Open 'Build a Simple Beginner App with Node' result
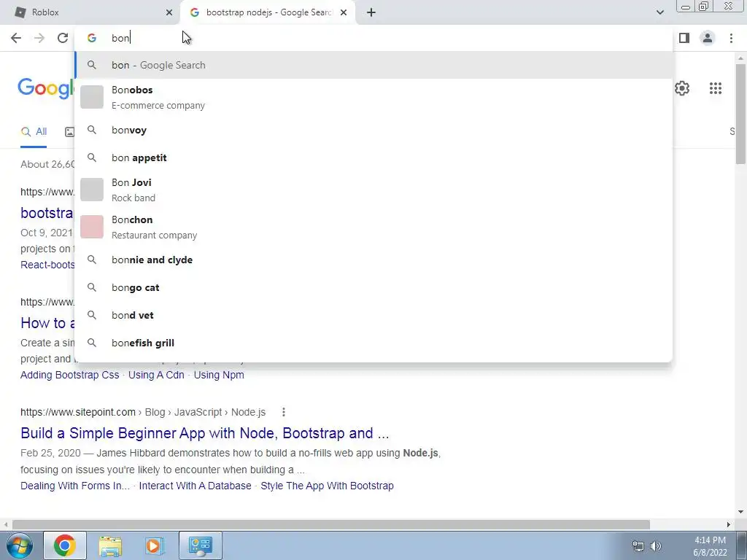Viewport: 747px width, 560px height. (205, 433)
